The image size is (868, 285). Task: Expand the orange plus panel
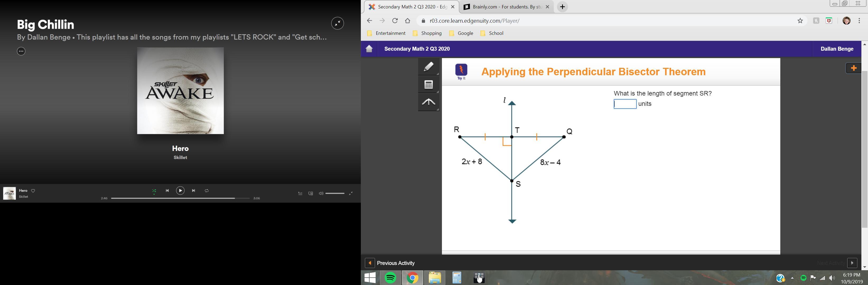coord(853,68)
